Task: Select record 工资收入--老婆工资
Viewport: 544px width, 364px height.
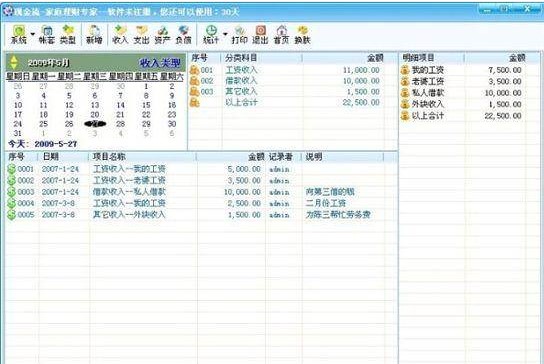Action: (x=129, y=180)
